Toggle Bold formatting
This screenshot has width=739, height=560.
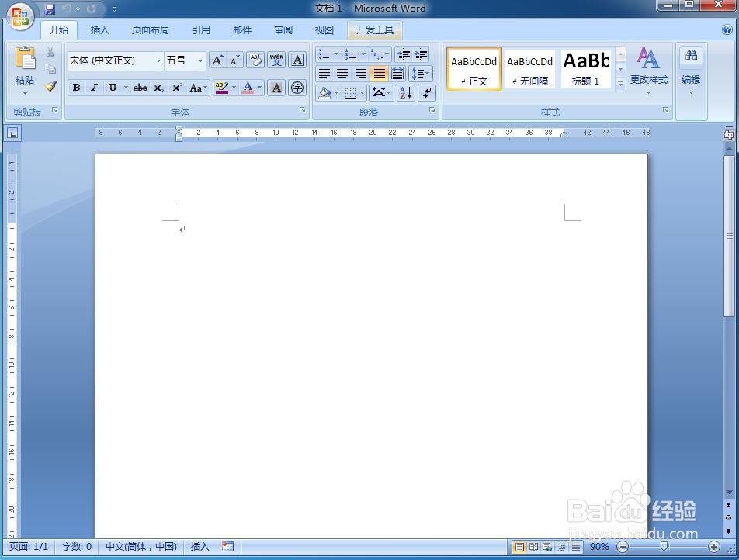click(76, 88)
